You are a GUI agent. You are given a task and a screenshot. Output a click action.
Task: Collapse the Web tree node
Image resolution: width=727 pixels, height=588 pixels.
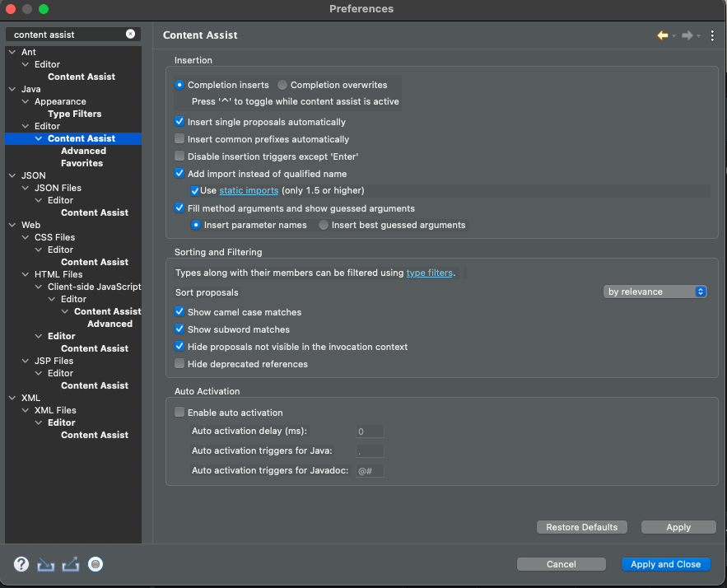point(12,225)
